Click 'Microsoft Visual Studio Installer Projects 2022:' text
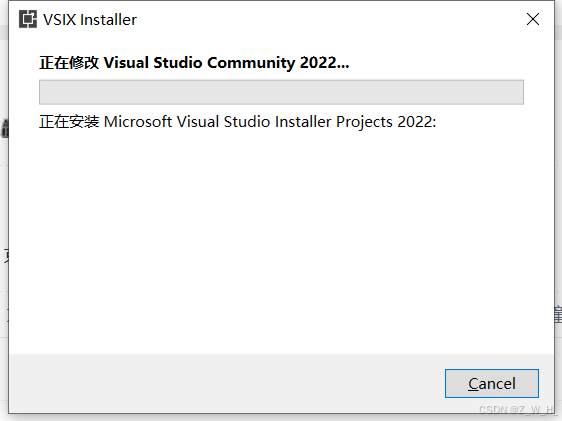 click(x=270, y=122)
